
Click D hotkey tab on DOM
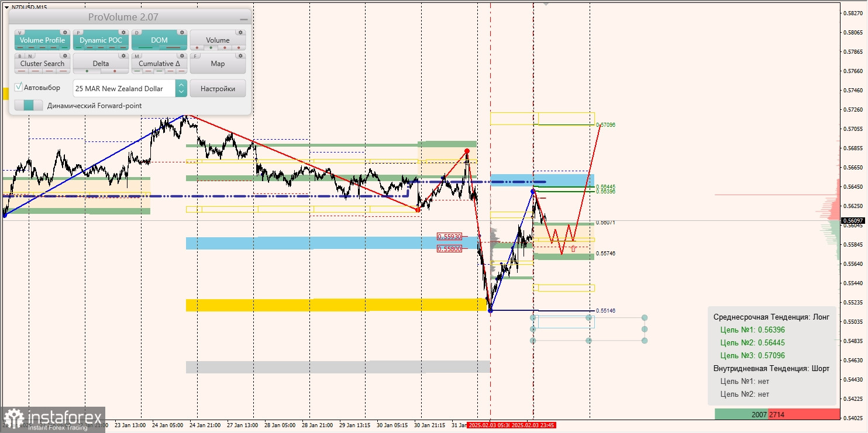137,33
